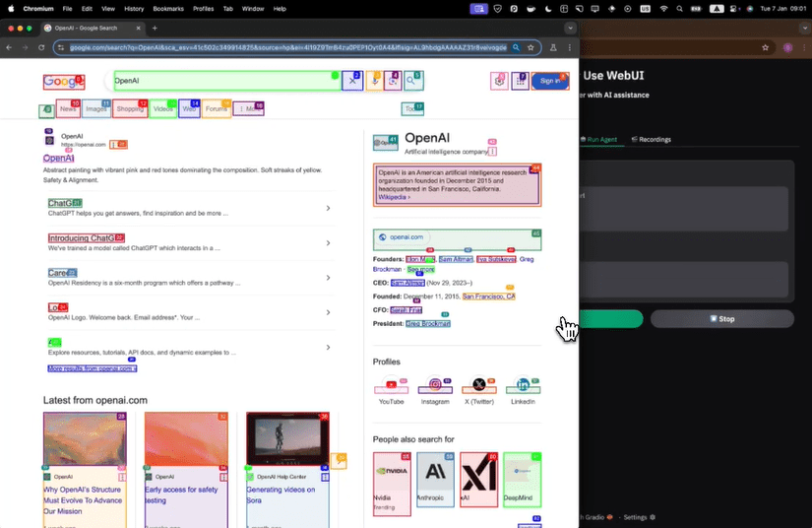Bookmark this page with the star in Chromium address bar
Screen dimensions: 812x528
(x=531, y=47)
